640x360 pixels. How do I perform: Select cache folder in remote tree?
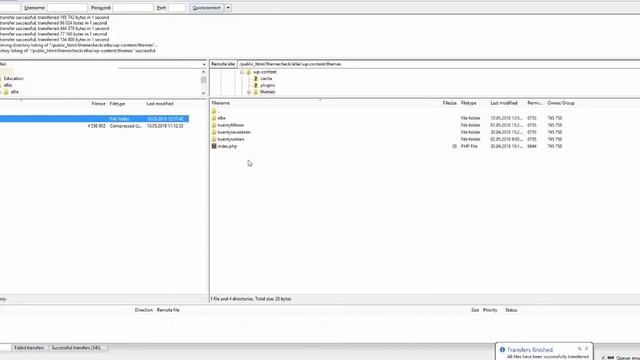266,78
